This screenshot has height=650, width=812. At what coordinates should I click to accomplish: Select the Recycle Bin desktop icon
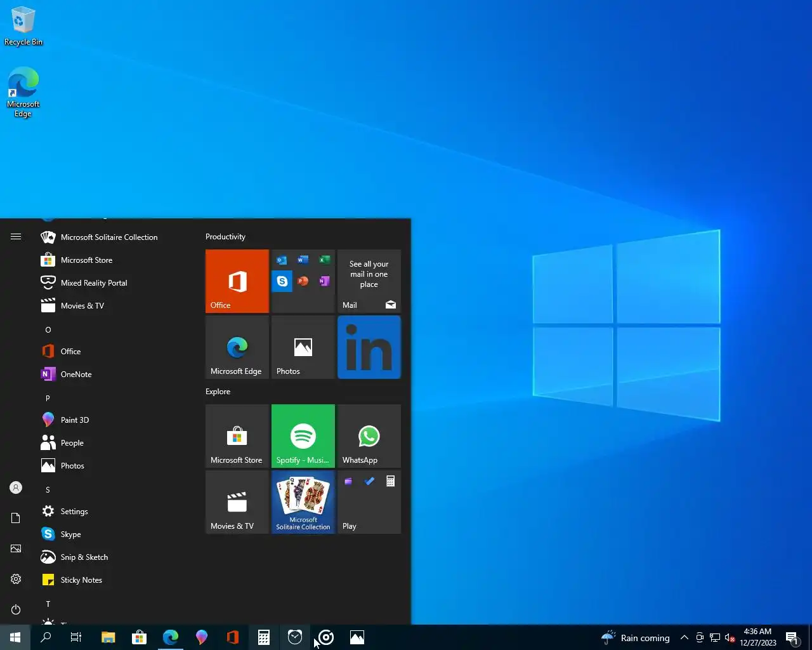click(23, 27)
